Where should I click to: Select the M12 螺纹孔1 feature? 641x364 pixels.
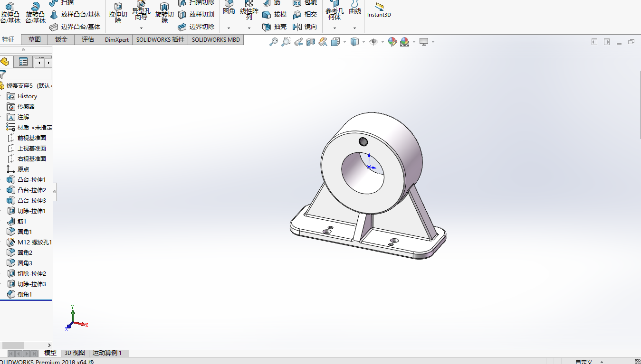click(29, 243)
